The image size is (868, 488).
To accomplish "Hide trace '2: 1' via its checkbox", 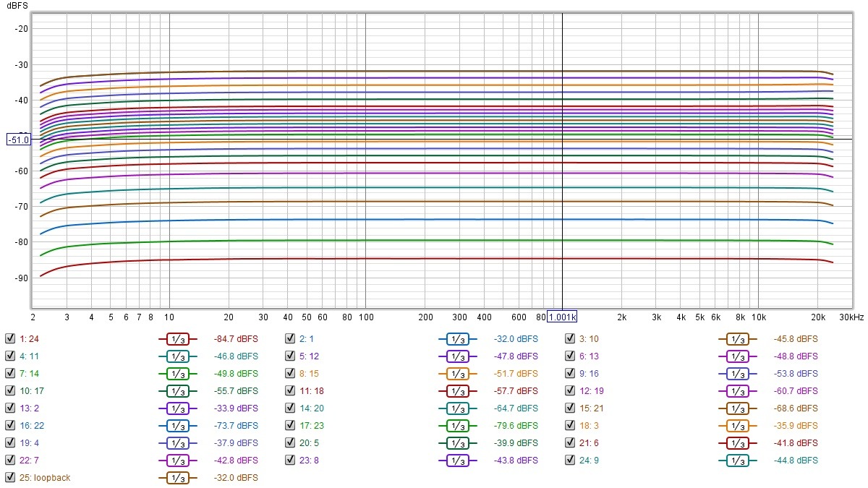I will (290, 338).
